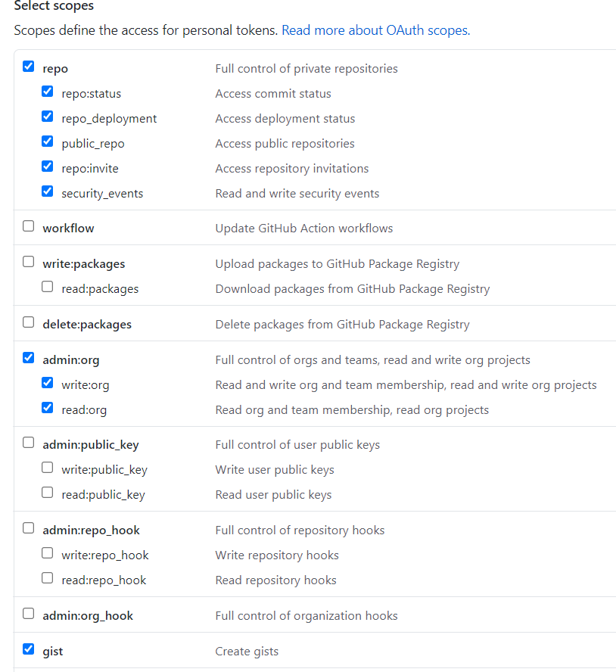Viewport: 616px width, 672px height.
Task: Enable read:packages download permission
Action: point(47,286)
